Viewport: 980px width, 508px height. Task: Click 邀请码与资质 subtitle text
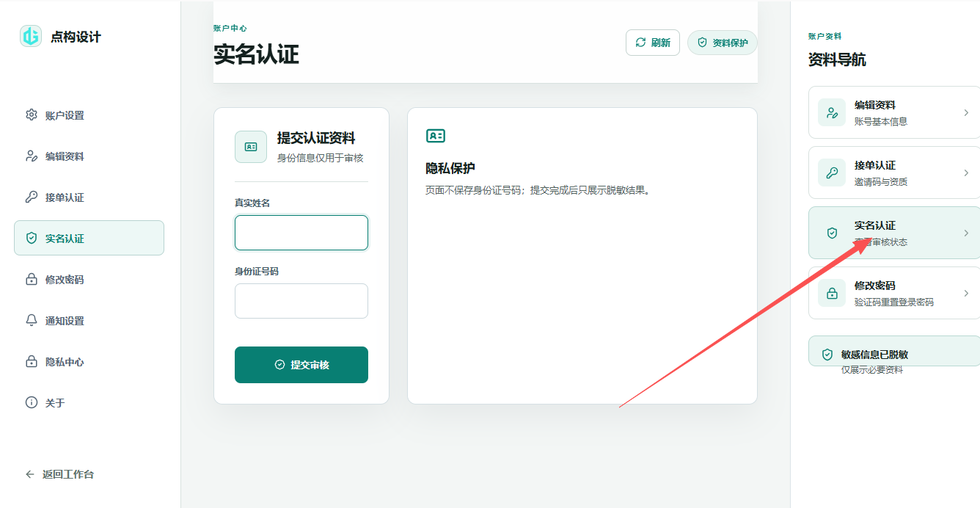click(881, 182)
